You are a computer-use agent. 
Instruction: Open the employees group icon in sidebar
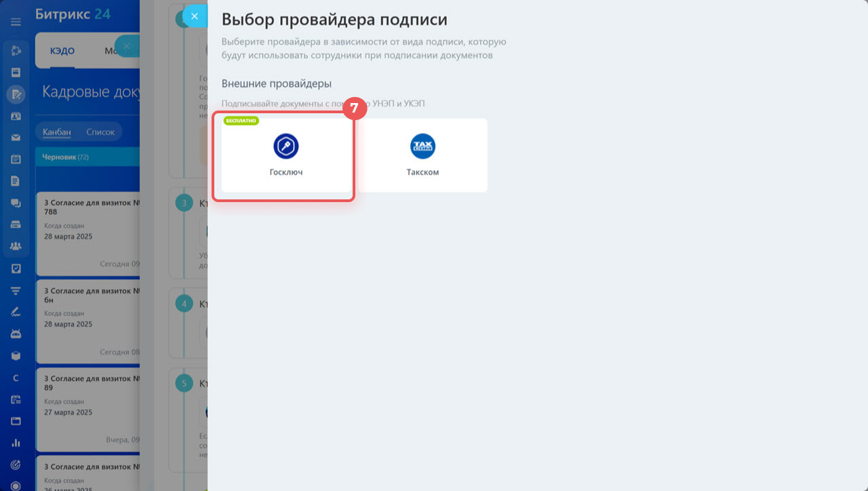tap(16, 246)
